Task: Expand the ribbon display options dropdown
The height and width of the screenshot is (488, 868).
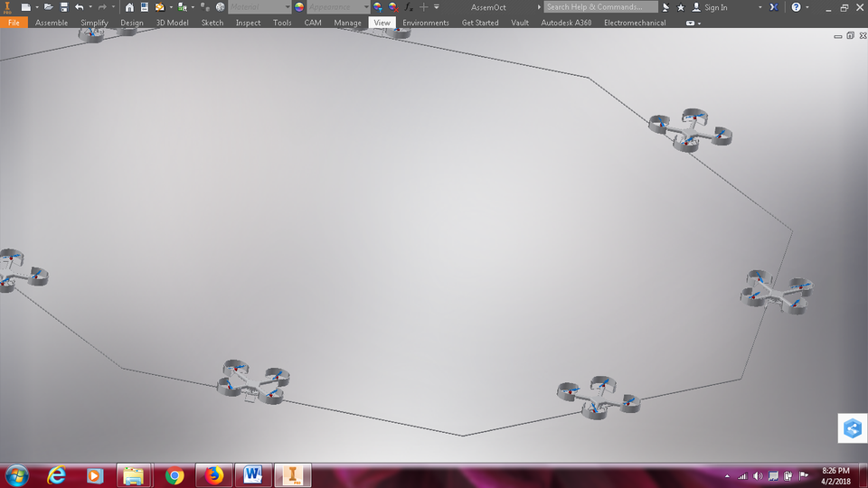Action: tap(699, 23)
